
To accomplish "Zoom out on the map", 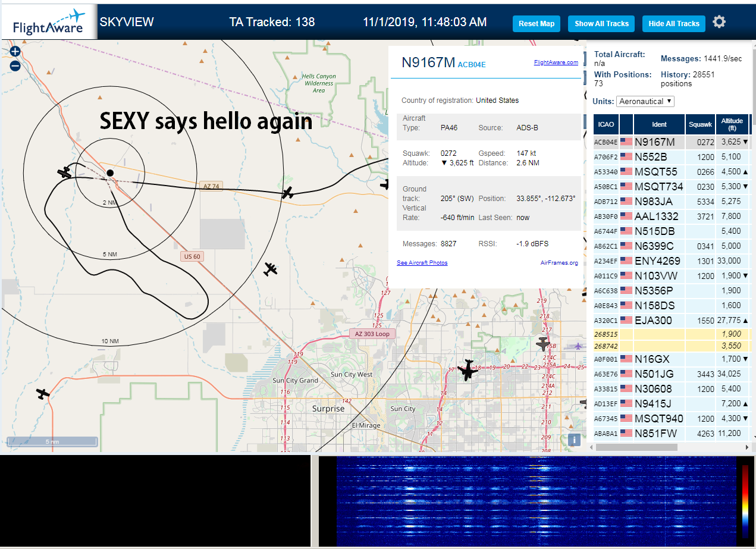I will coord(15,66).
